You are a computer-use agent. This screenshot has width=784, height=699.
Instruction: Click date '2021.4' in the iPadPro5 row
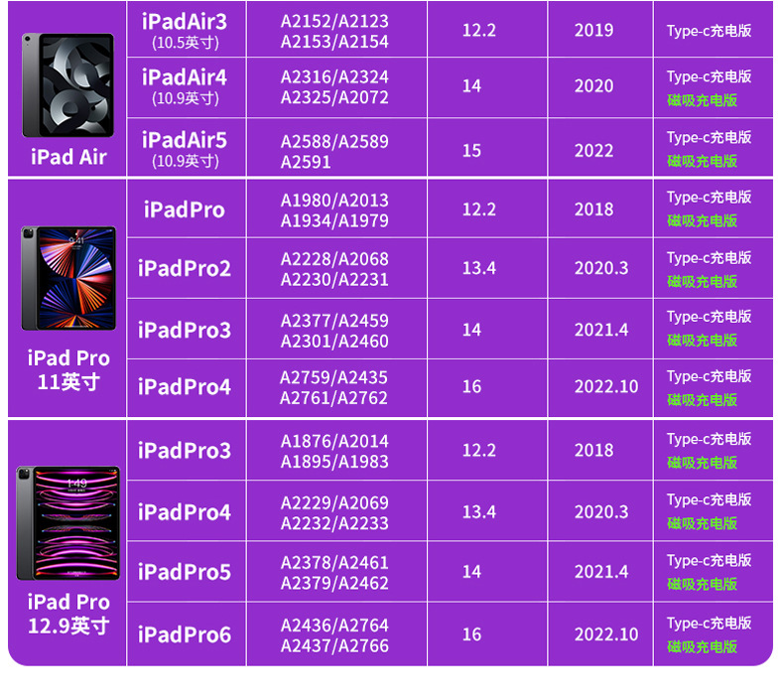pyautogui.click(x=601, y=571)
